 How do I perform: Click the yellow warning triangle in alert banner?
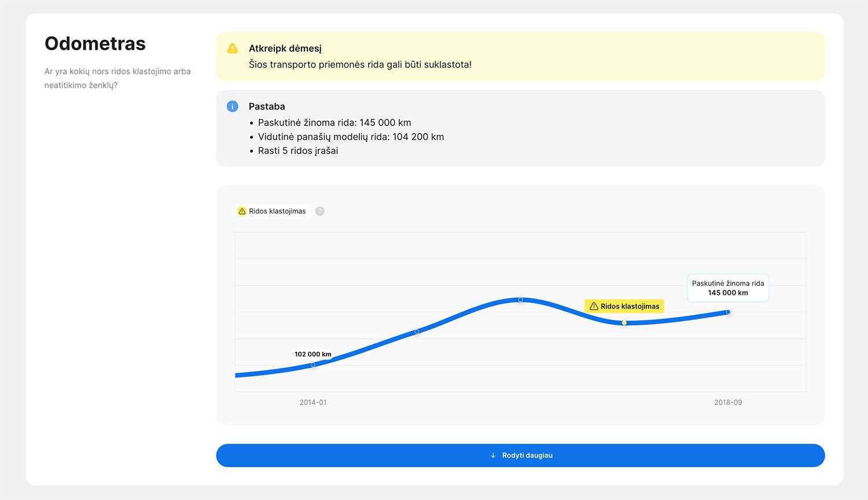click(x=233, y=48)
